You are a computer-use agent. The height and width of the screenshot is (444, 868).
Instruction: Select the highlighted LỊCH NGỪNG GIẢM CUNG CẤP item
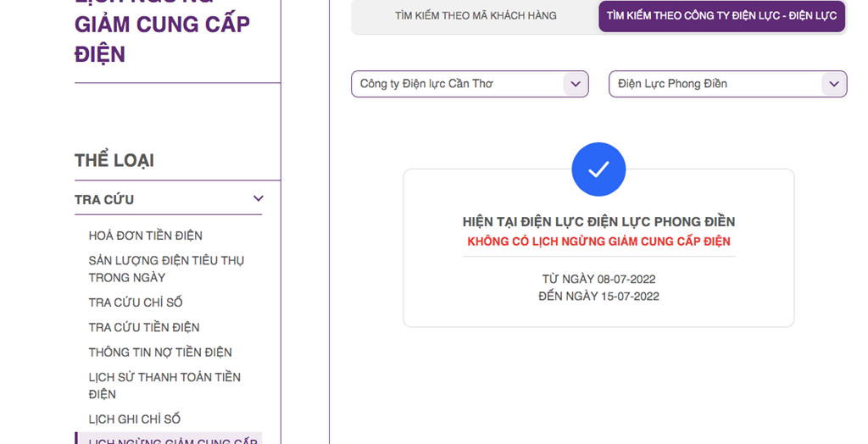click(173, 441)
